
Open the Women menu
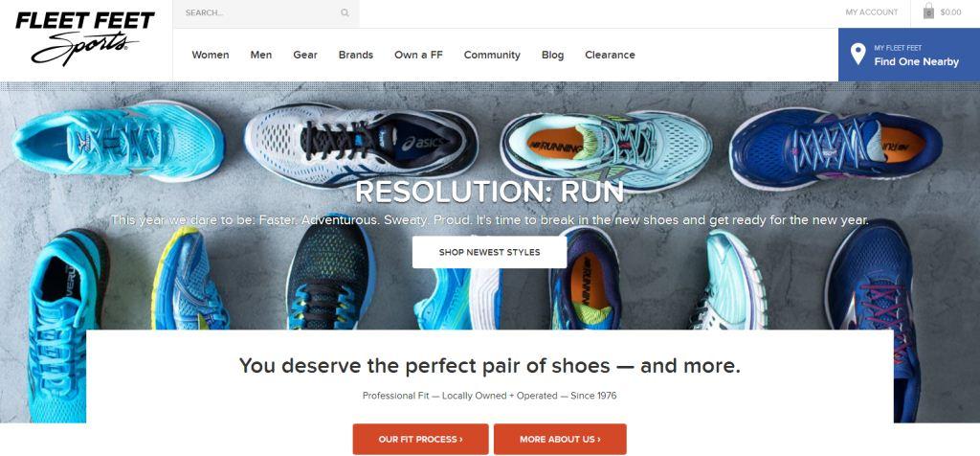(210, 55)
